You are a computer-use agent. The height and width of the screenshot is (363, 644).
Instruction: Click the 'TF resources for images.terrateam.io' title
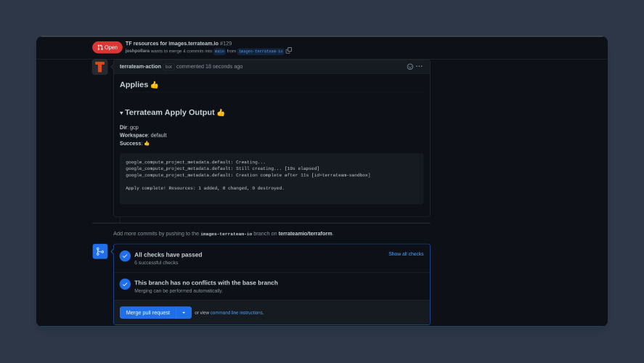tap(171, 44)
